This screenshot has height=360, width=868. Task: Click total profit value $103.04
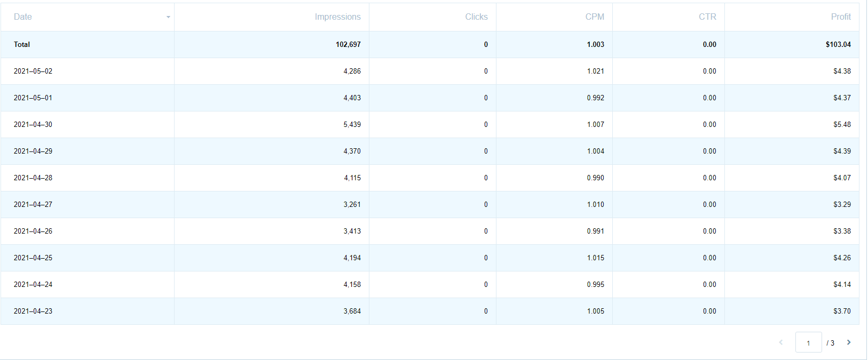coord(838,44)
